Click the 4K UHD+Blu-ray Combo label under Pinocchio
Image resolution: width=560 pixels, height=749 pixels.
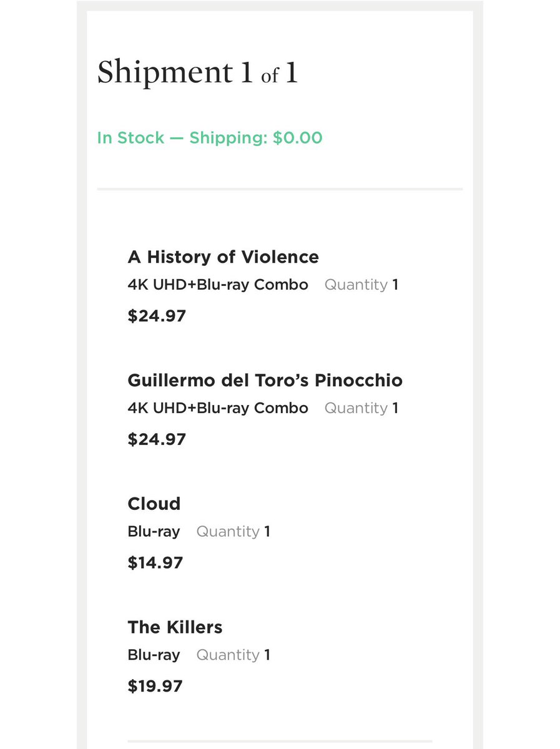(218, 408)
